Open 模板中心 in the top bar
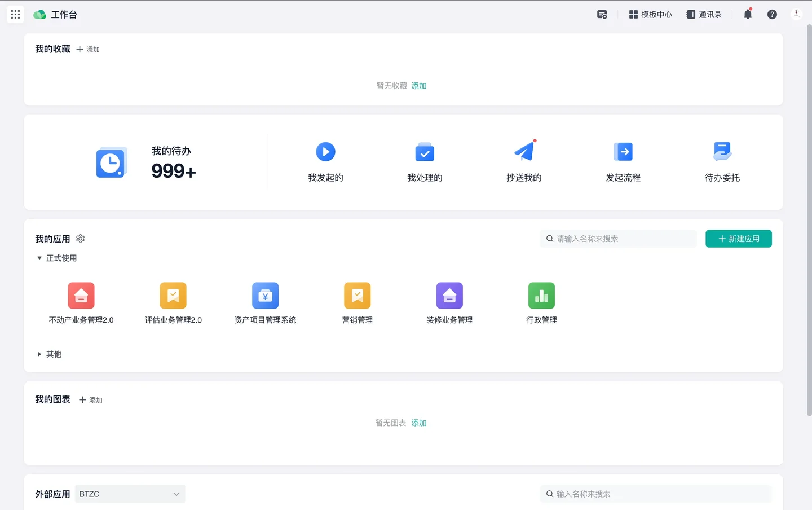 pyautogui.click(x=650, y=15)
